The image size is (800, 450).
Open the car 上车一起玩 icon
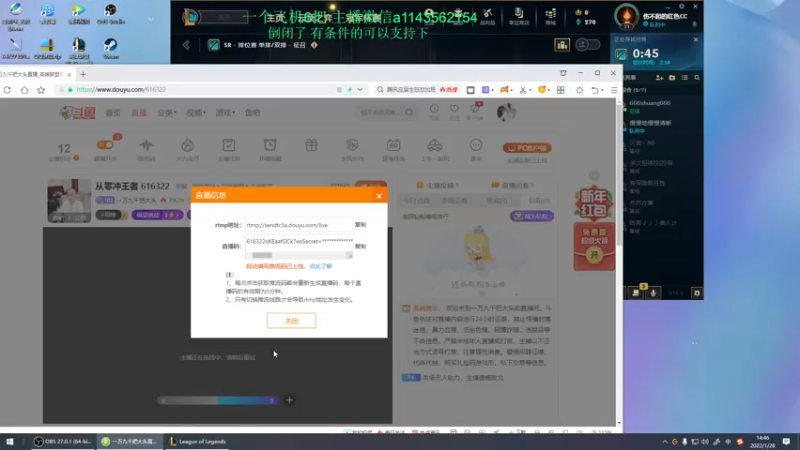tap(435, 145)
